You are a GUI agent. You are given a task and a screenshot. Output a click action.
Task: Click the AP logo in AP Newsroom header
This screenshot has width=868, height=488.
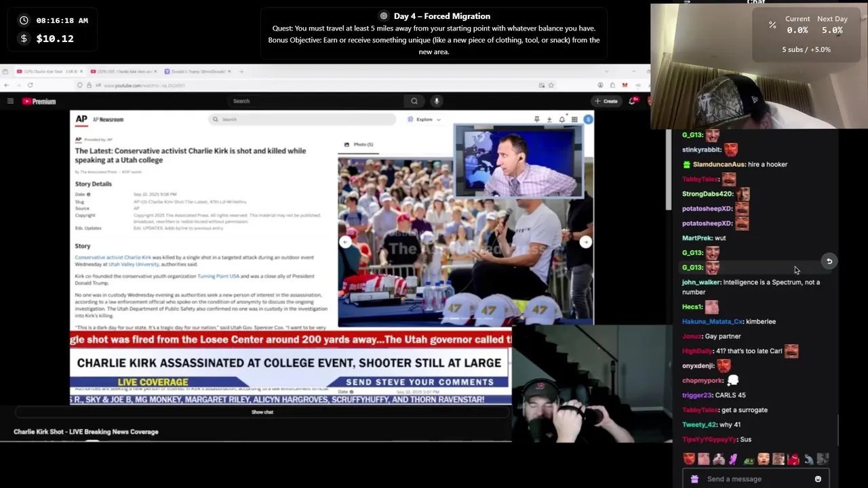click(x=81, y=119)
